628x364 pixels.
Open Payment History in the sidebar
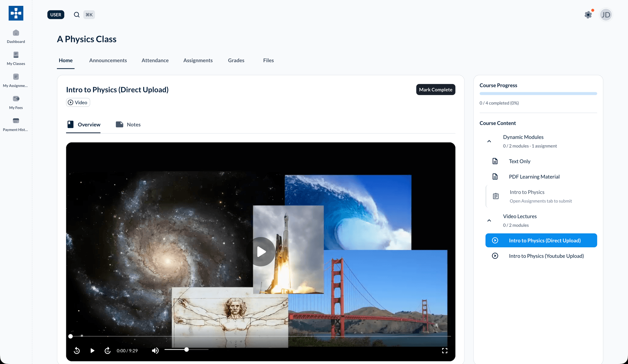(16, 125)
